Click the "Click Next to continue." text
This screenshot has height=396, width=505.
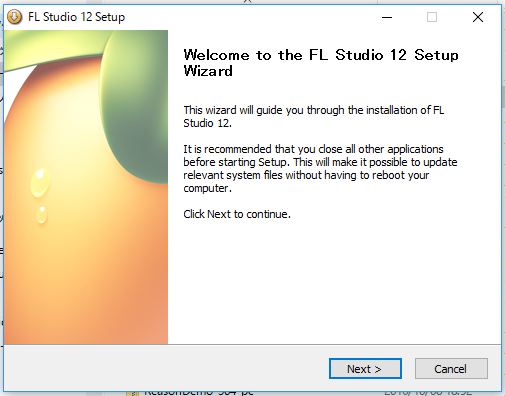[x=237, y=214]
